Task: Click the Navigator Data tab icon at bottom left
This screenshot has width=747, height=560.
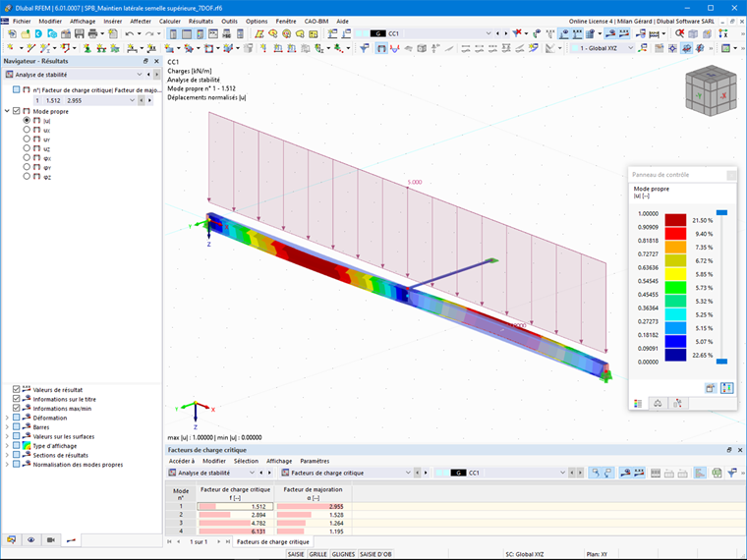Action: pos(11,540)
